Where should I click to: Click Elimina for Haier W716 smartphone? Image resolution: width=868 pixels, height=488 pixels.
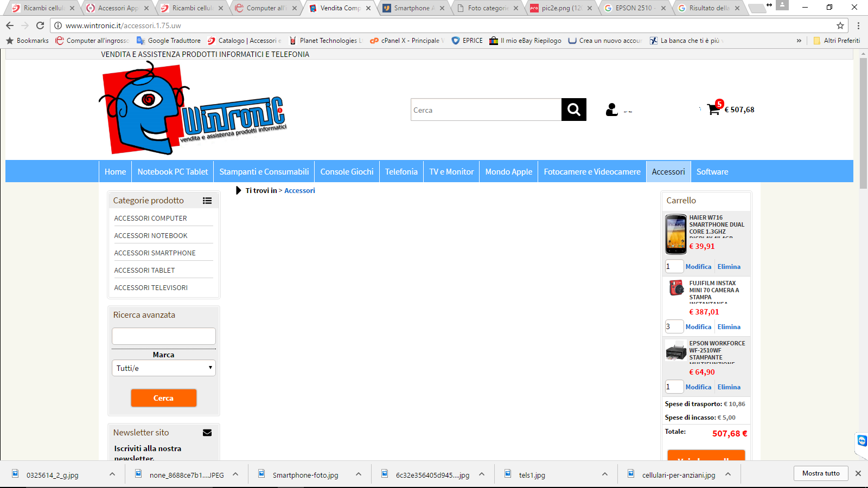(x=729, y=267)
